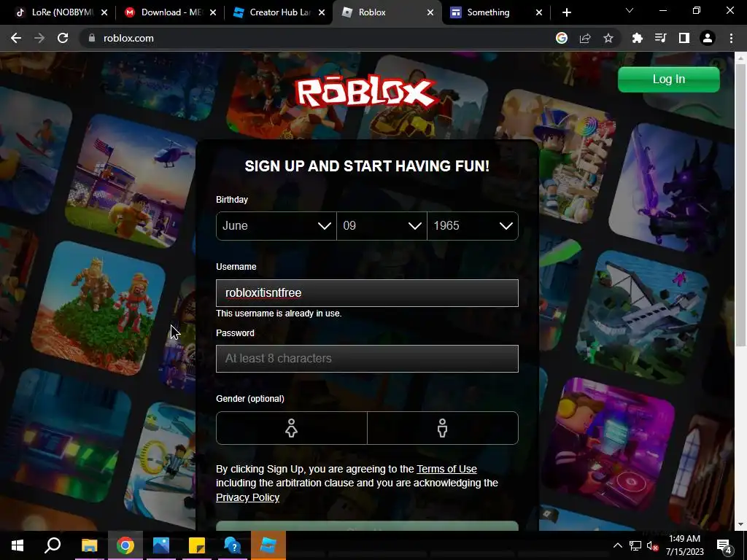Open the Terms of Use link
The image size is (747, 560).
pyautogui.click(x=447, y=469)
